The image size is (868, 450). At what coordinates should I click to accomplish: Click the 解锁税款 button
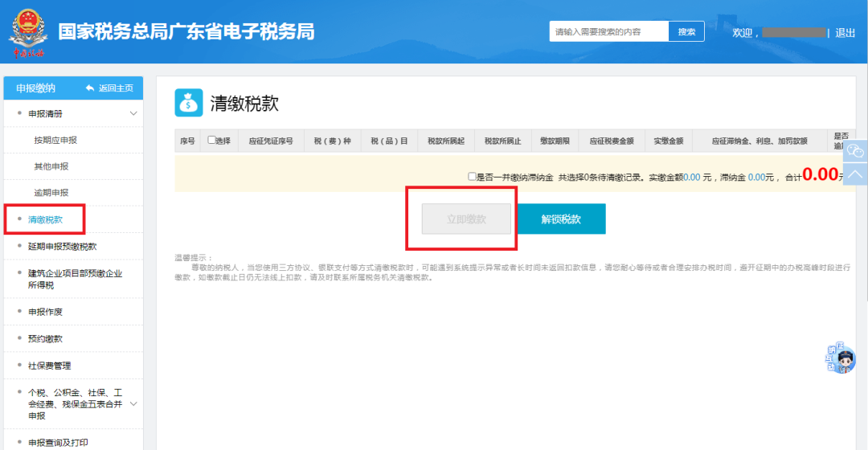pos(561,219)
